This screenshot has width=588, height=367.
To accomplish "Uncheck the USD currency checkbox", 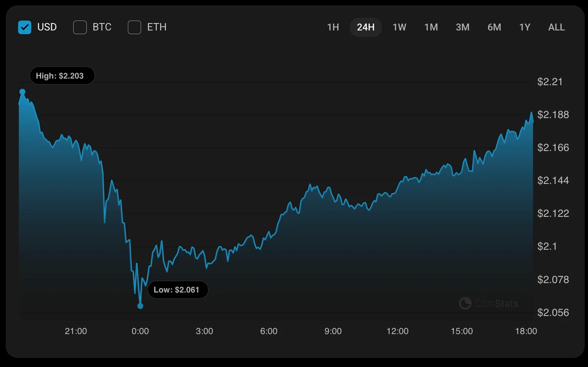I will (25, 27).
